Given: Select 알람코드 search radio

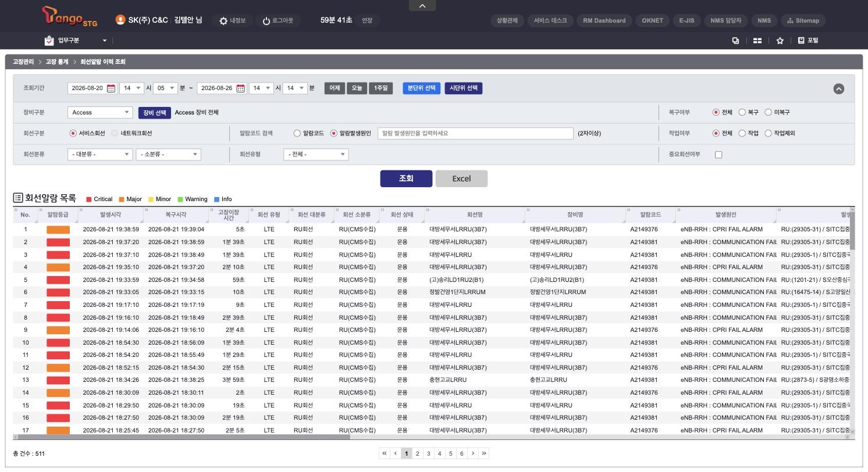Looking at the screenshot, I should 297,133.
